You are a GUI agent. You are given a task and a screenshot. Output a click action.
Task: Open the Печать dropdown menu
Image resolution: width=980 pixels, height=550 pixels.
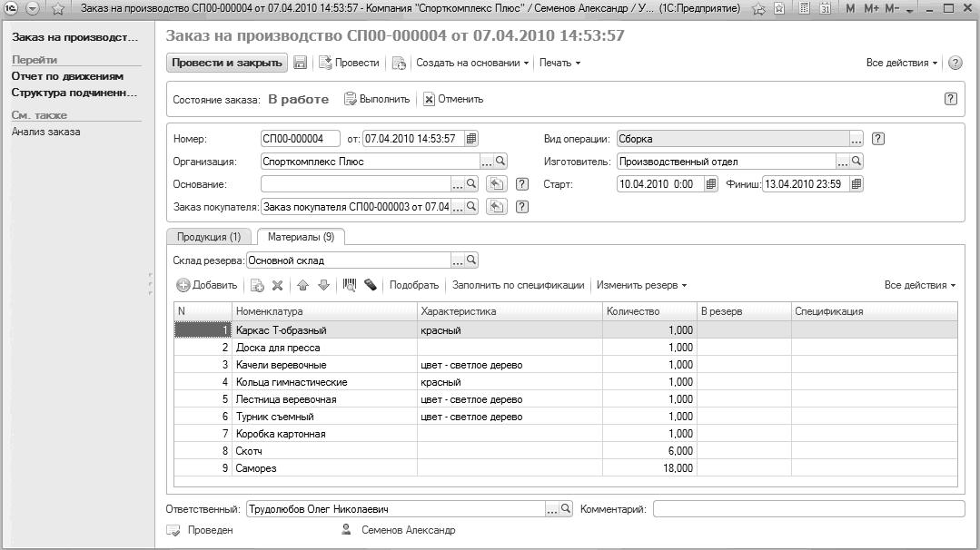point(559,64)
